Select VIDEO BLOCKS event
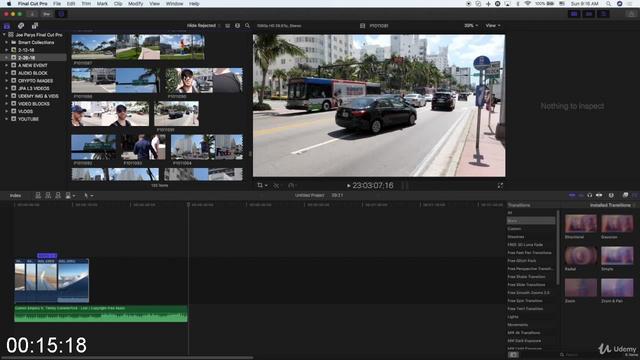Screen dimensions: 640x360 click(x=33, y=104)
